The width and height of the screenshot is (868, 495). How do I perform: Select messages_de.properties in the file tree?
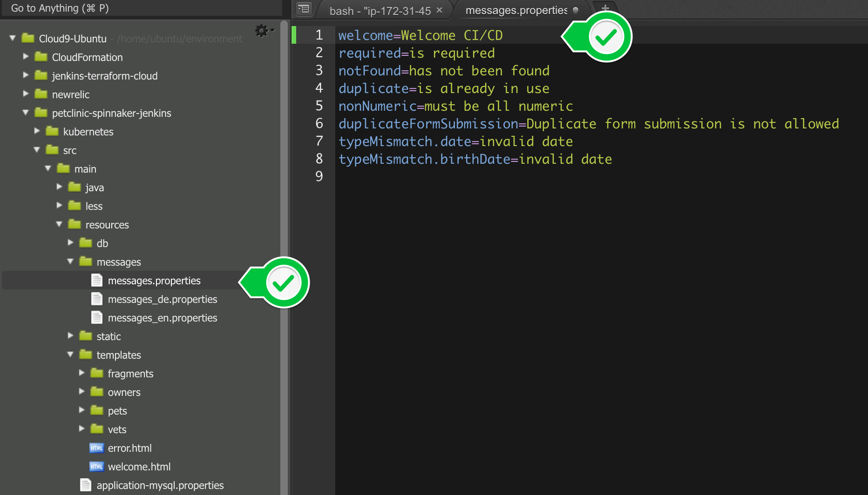click(163, 299)
